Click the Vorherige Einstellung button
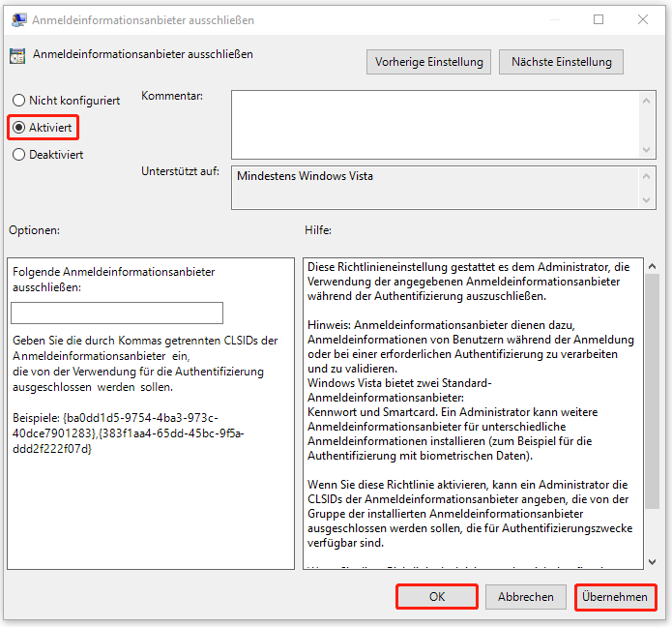The width and height of the screenshot is (672, 627). [428, 62]
